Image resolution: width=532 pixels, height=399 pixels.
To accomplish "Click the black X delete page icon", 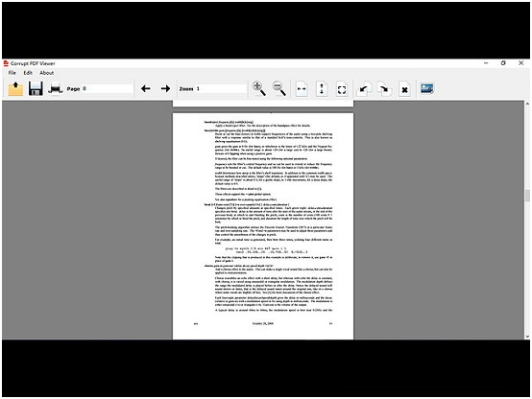I will point(404,89).
